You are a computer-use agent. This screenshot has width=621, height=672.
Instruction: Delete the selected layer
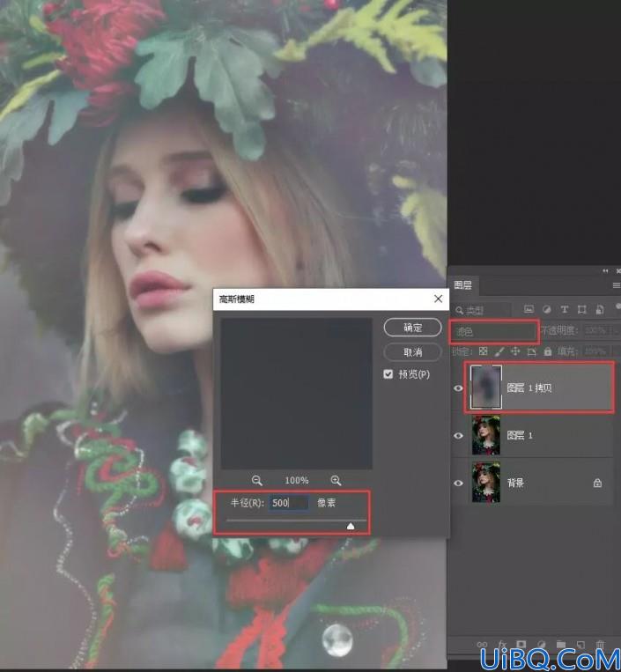click(x=601, y=644)
